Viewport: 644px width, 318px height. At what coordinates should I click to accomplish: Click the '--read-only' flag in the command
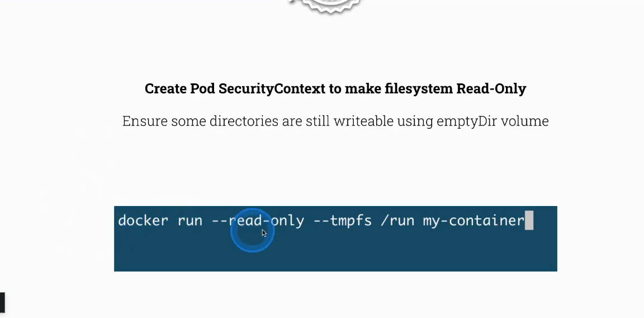tap(258, 221)
